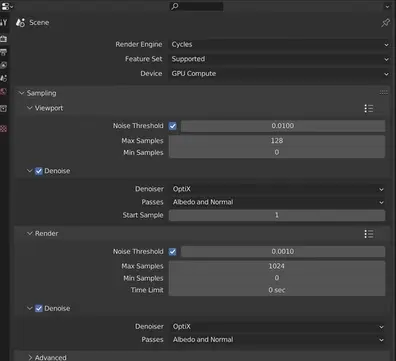The height and width of the screenshot is (361, 396).
Task: Open the Render Engine dropdown showing Cycles
Action: [x=280, y=44]
